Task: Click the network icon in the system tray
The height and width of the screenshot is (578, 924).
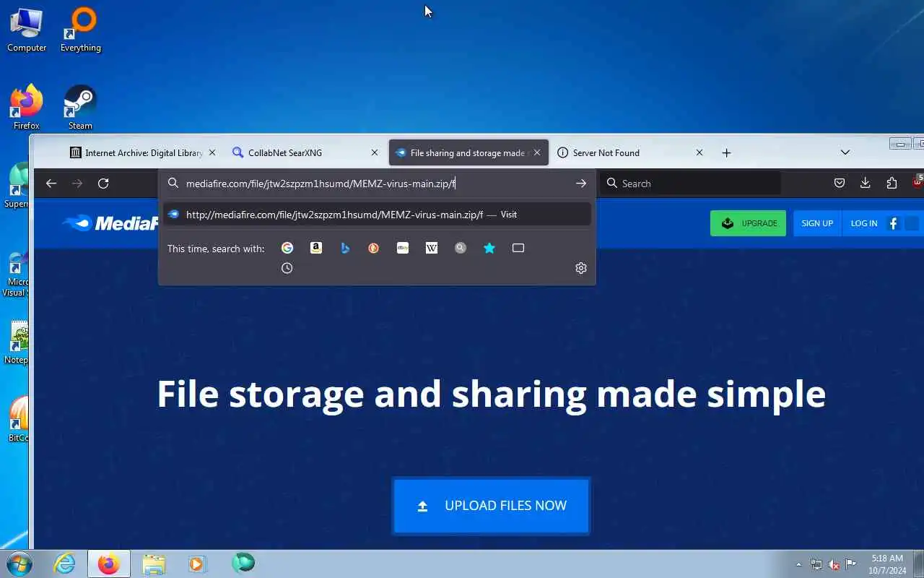Action: [816, 564]
